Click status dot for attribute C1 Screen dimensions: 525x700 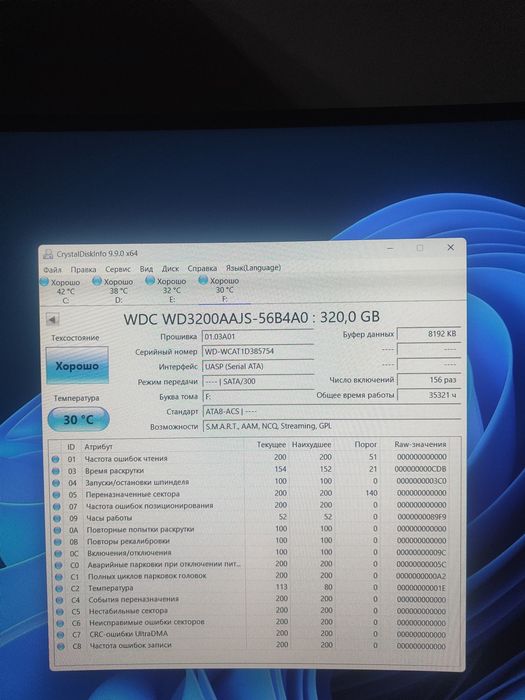point(59,577)
